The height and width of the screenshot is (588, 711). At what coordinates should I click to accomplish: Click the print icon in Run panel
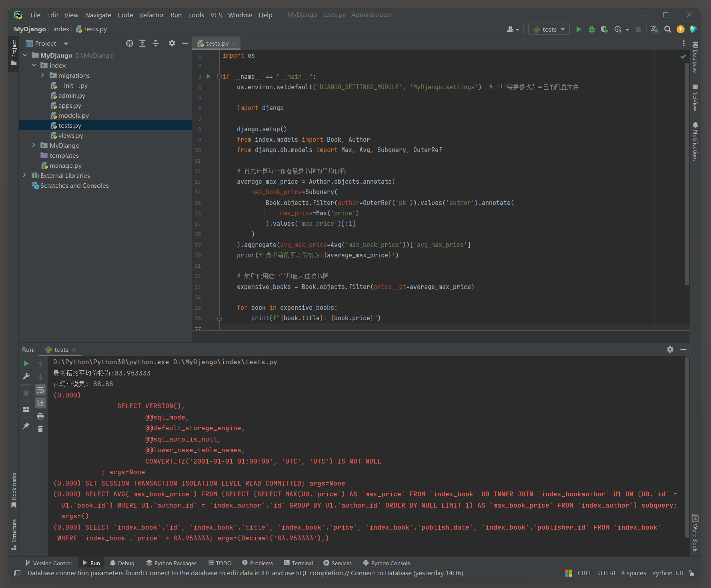point(40,416)
